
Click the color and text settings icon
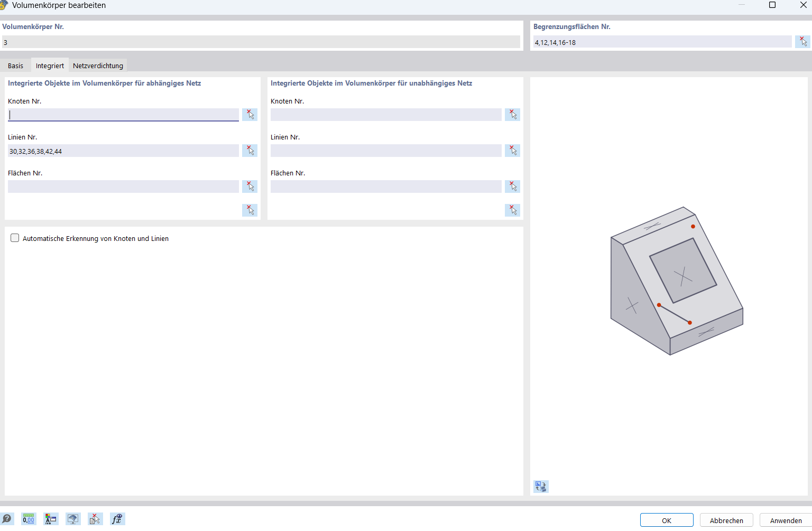[51, 519]
